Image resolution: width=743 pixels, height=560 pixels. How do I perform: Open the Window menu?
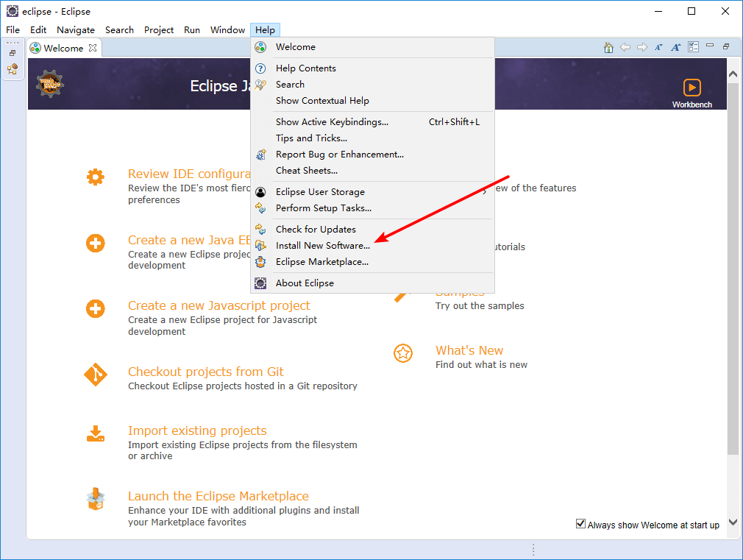tap(227, 30)
